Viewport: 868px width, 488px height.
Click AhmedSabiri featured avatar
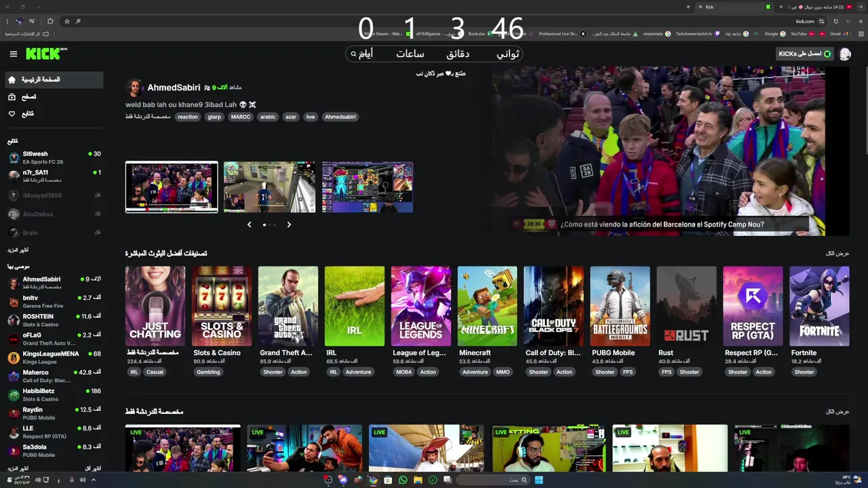pyautogui.click(x=134, y=87)
